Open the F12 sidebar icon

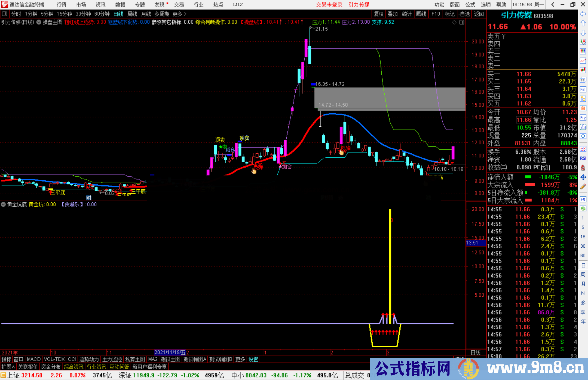pos(583,118)
